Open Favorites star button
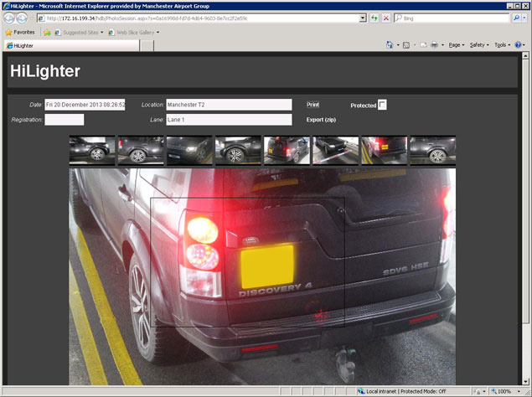Screen dimensions: 532x397 [x=20, y=32]
